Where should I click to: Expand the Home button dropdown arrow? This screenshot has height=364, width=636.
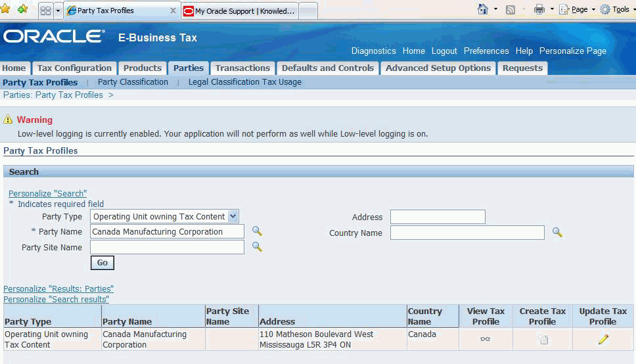click(x=495, y=9)
